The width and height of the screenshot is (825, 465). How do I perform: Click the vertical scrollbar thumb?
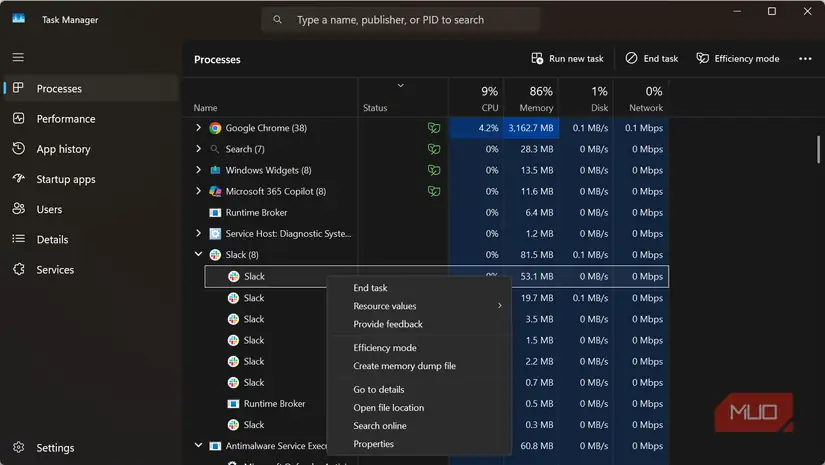pos(818,149)
